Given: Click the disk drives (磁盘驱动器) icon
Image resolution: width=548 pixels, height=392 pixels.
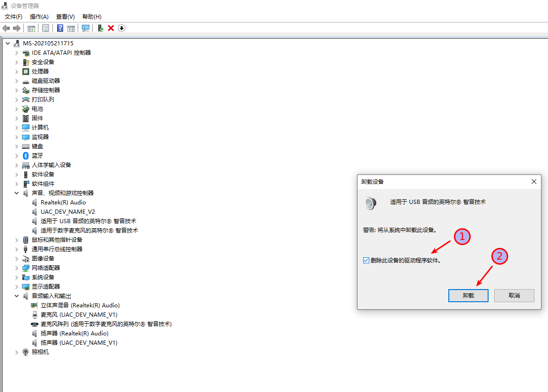Looking at the screenshot, I should tap(26, 81).
